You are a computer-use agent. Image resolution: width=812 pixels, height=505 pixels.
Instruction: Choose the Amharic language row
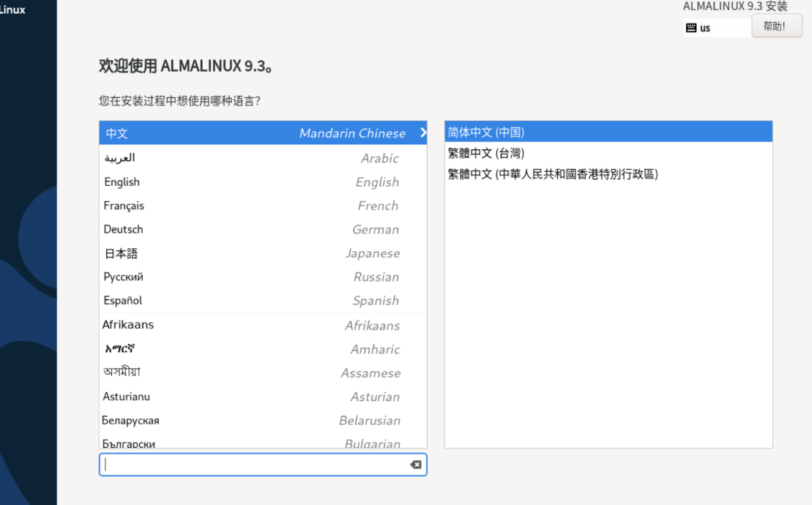tap(263, 348)
